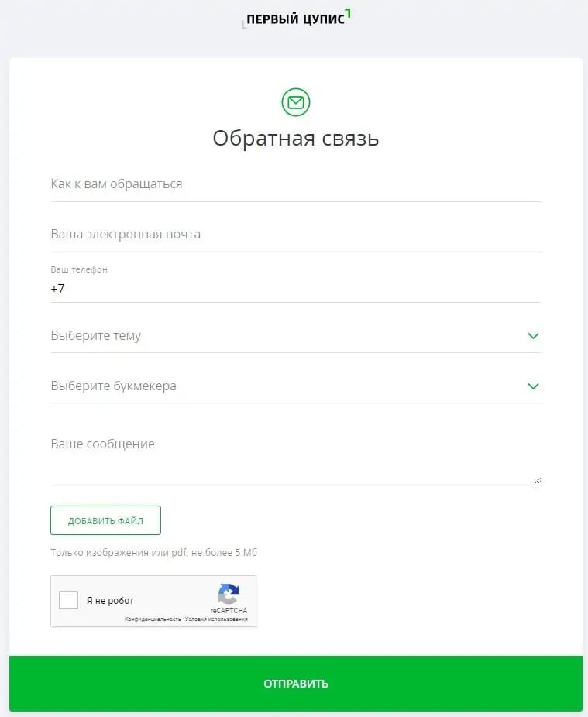
Task: Submit the form with "Отправить" button
Action: tap(296, 684)
